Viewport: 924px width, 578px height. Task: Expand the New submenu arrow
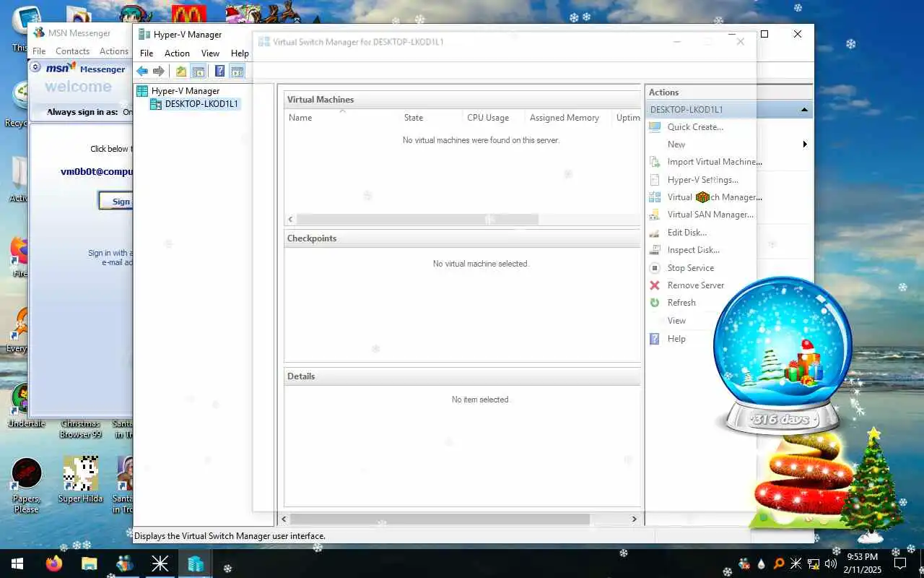pos(805,144)
